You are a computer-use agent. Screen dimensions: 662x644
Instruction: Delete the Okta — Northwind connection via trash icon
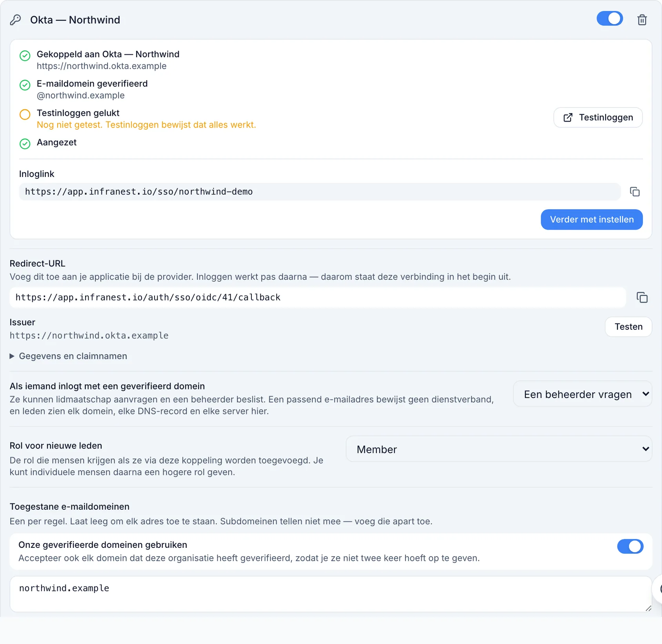point(642,20)
